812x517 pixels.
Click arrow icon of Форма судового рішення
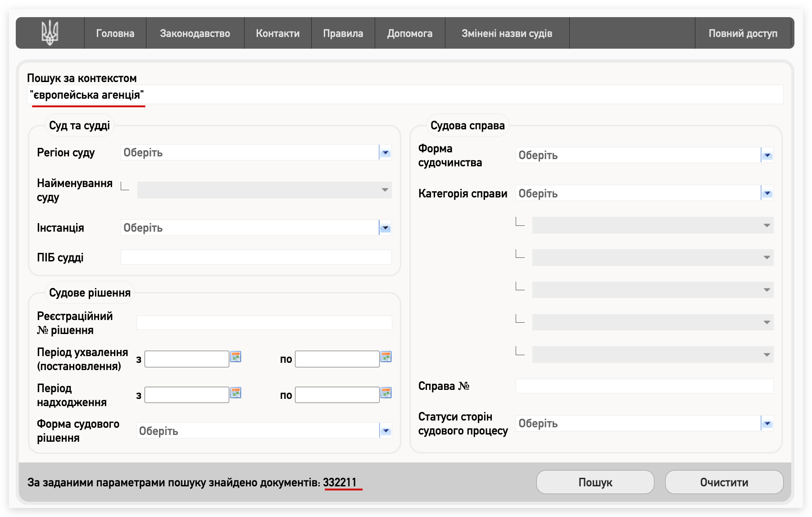click(386, 431)
